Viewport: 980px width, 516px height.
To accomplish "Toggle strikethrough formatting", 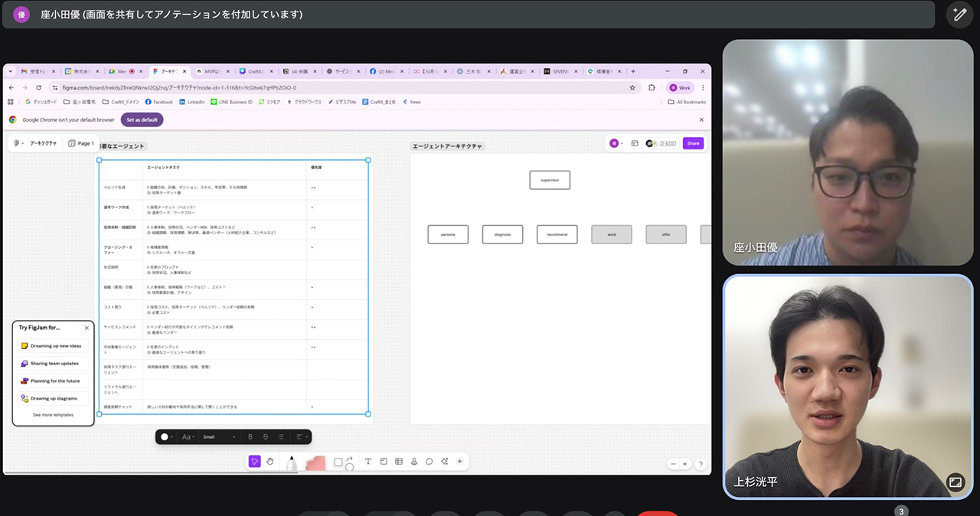I will tap(266, 437).
